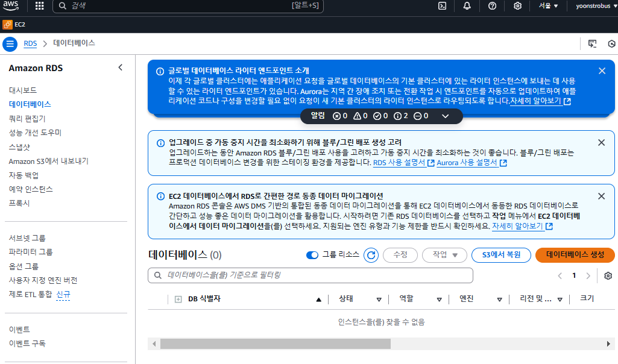
Task: Select 데이터베이스 in sidebar
Action: tap(30, 104)
